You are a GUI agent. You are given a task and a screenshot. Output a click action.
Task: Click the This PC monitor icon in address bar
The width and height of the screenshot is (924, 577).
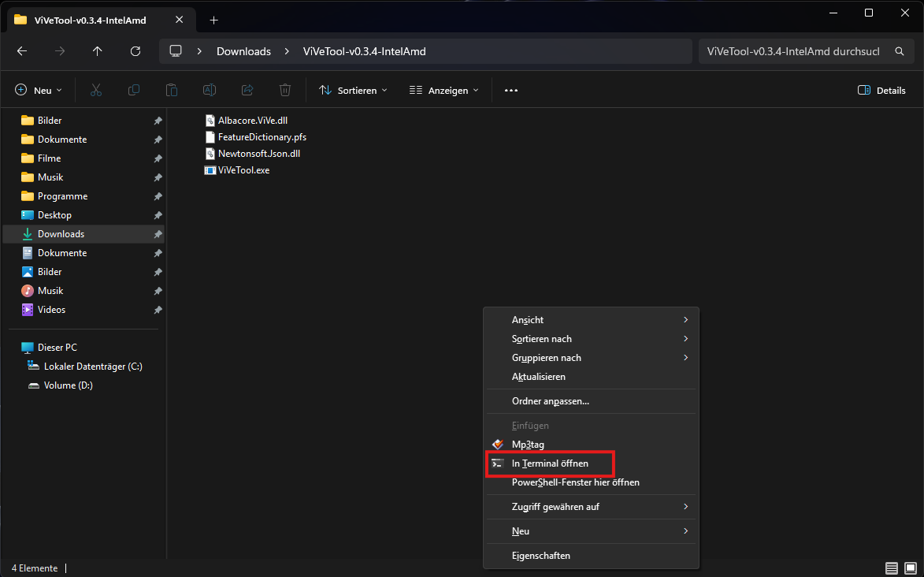pos(176,51)
